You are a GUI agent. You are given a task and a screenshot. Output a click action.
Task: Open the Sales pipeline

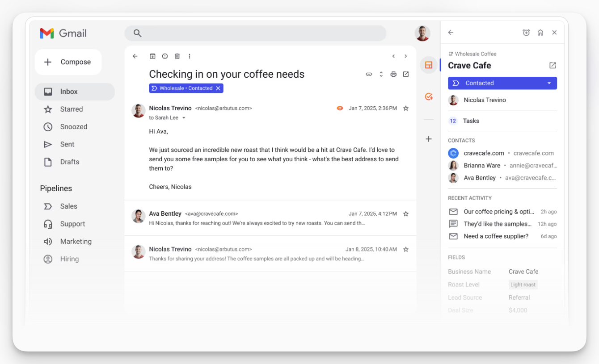click(68, 206)
